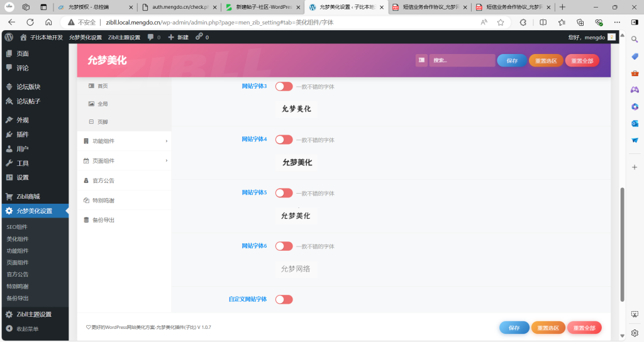
Task: Open Zibll商城 cart menu item
Action: point(28,196)
